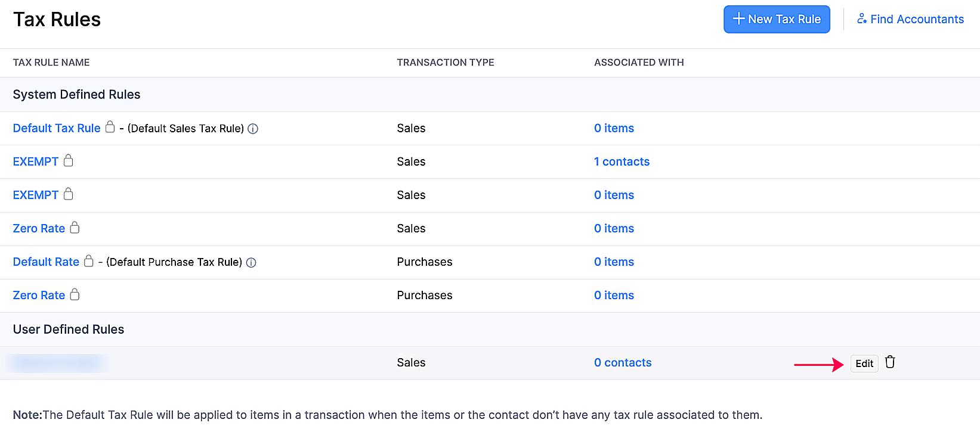Click the Transaction Type column header
This screenshot has height=435, width=980.
click(445, 63)
